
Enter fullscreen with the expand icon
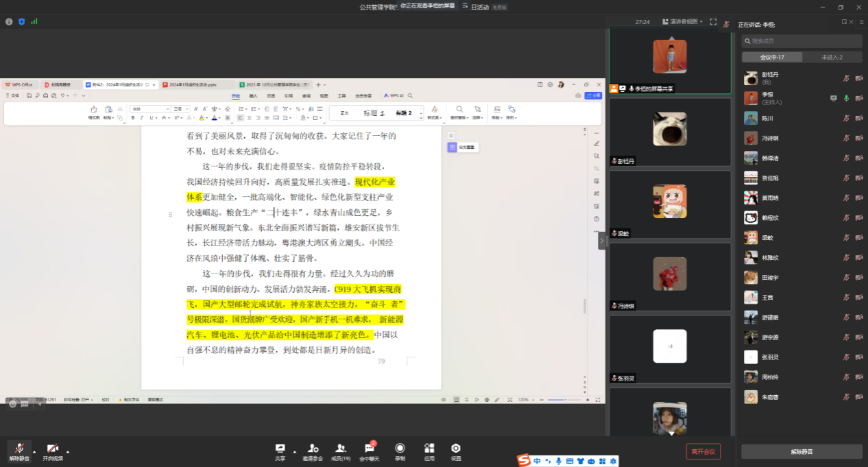713,22
